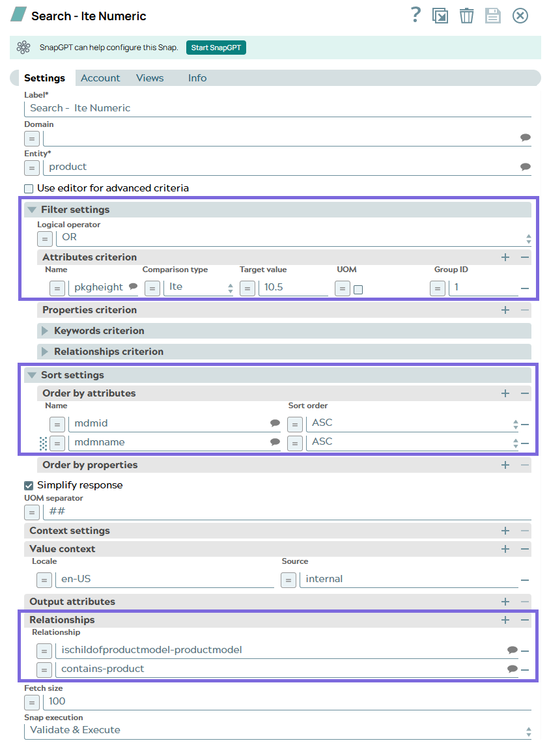Screen dimensions: 549x756
Task: Add a new Attributes criterion row
Action: [x=505, y=257]
